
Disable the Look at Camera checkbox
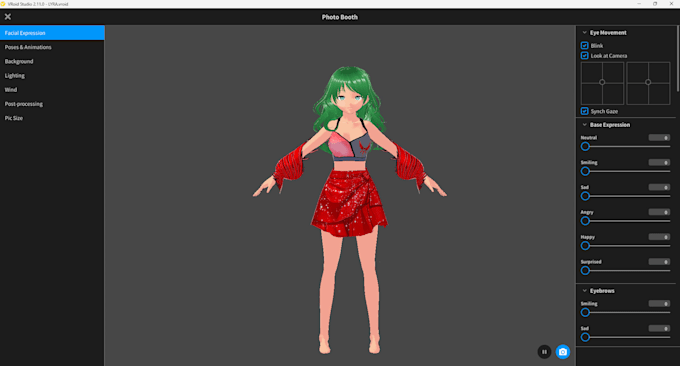point(585,56)
